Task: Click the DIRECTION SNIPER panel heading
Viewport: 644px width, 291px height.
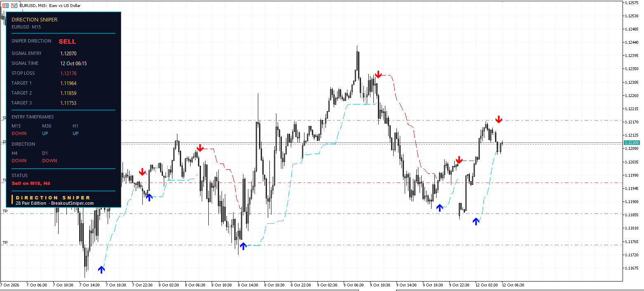Action: (35, 19)
